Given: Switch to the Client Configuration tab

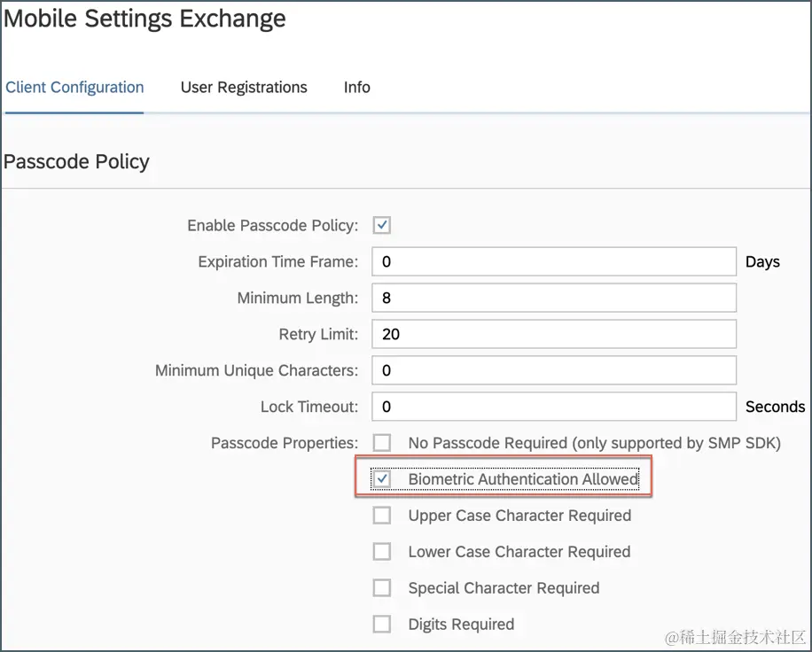Looking at the screenshot, I should [74, 87].
